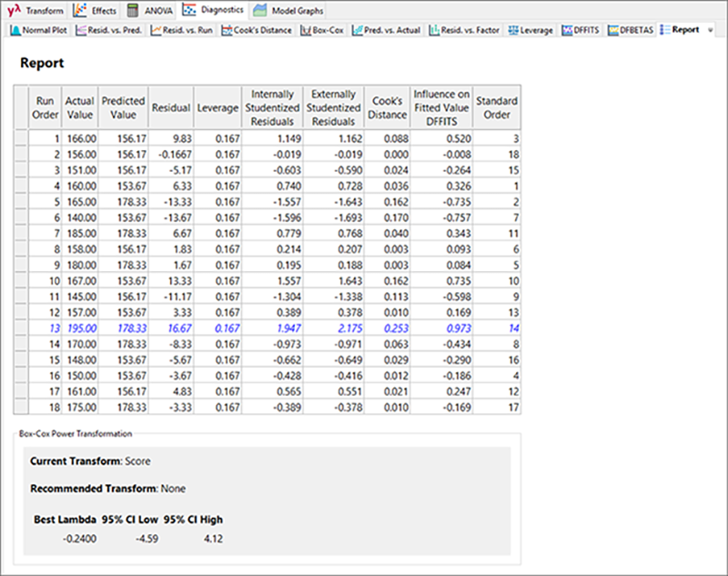Viewport: 728px width, 576px height.
Task: Open the Resid. vs. Run plot
Action: [x=183, y=30]
